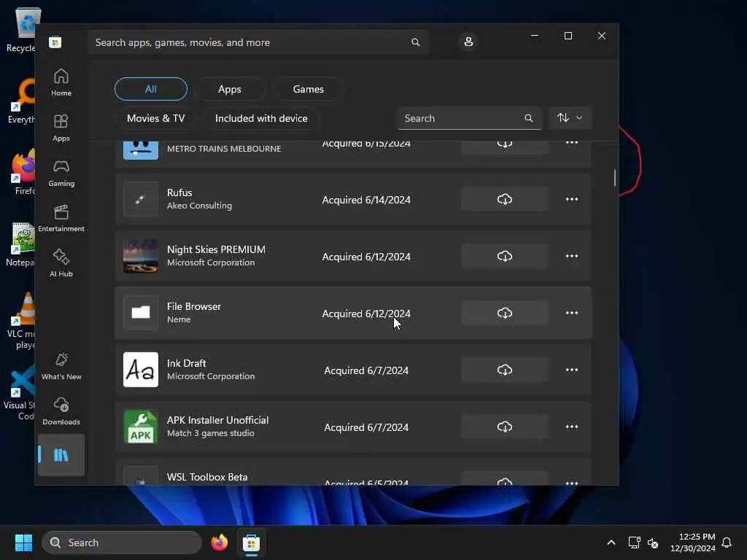The image size is (747, 560).
Task: Focus the library Search field
Action: pyautogui.click(x=469, y=118)
